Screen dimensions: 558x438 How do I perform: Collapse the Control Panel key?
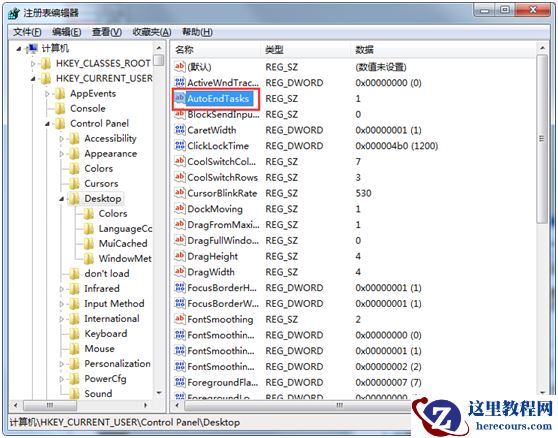pyautogui.click(x=47, y=124)
